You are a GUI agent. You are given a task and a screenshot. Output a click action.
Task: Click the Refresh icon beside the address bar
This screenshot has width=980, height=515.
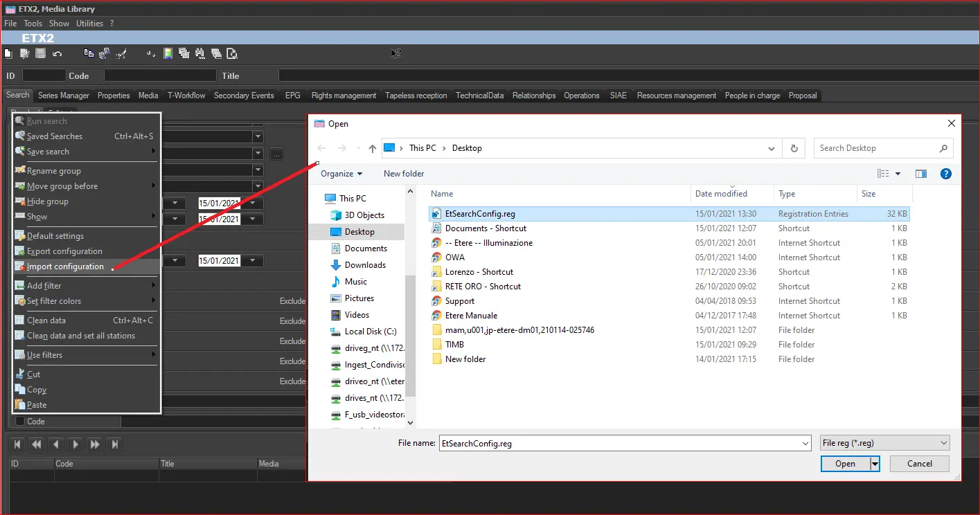coord(794,148)
